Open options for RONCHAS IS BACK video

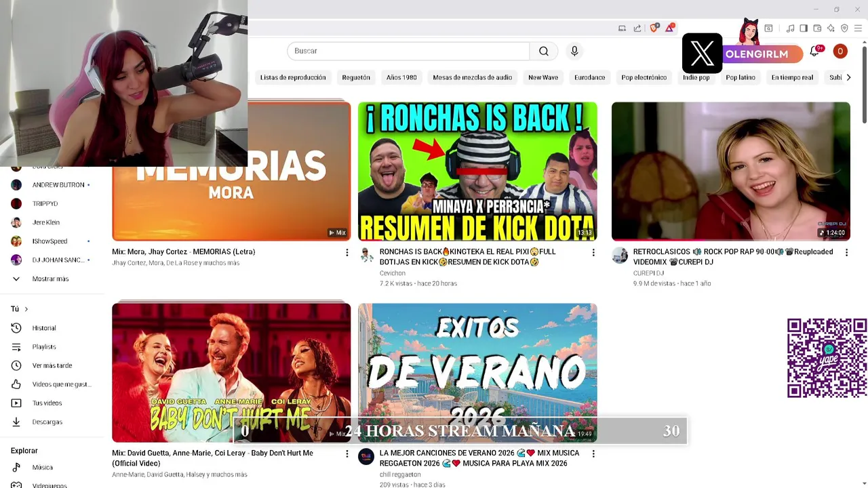click(593, 252)
